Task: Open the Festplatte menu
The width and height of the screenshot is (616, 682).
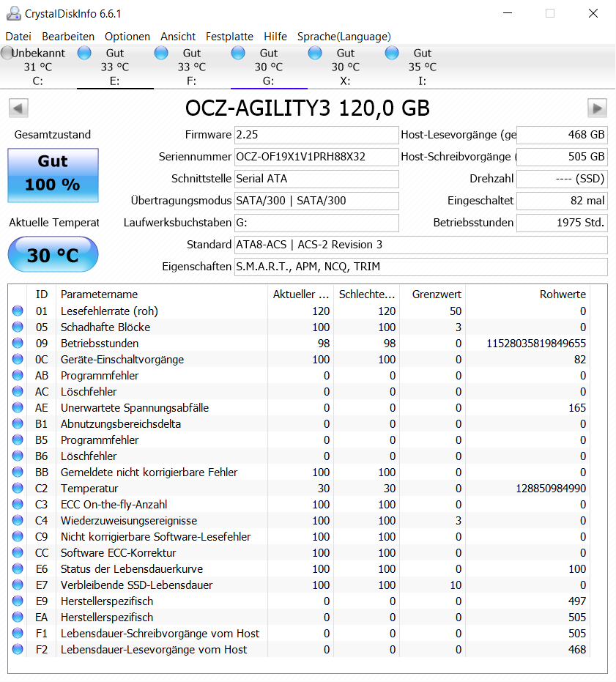Action: pos(230,37)
